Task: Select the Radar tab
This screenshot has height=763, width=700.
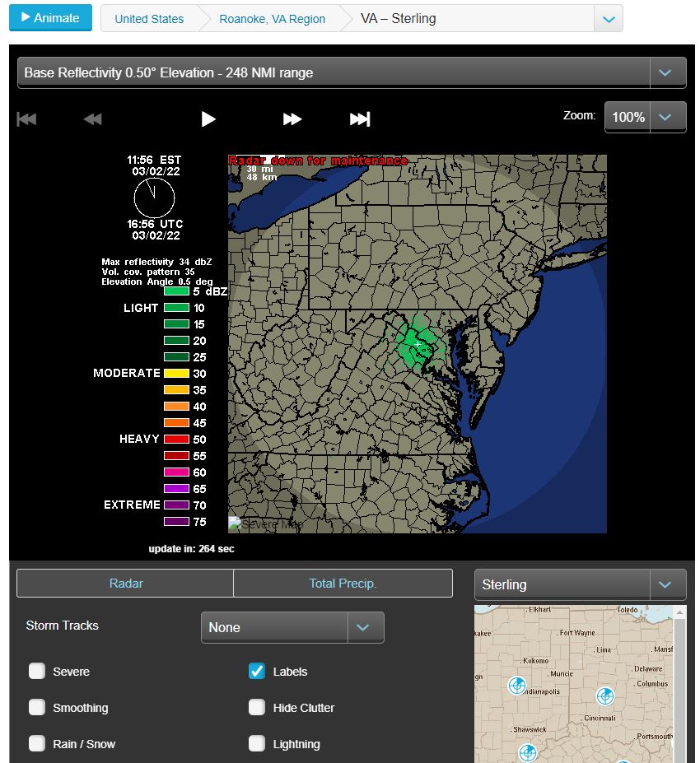Action: [x=126, y=583]
